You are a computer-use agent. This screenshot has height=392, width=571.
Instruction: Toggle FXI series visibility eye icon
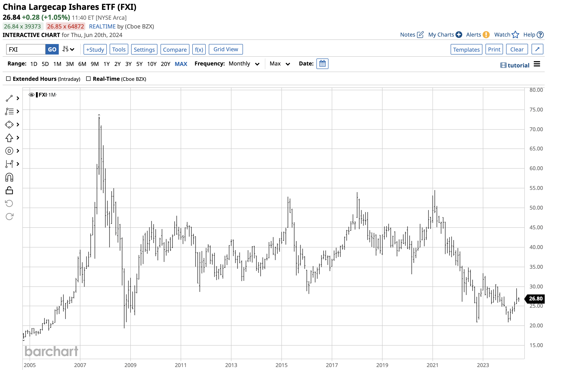pyautogui.click(x=31, y=95)
